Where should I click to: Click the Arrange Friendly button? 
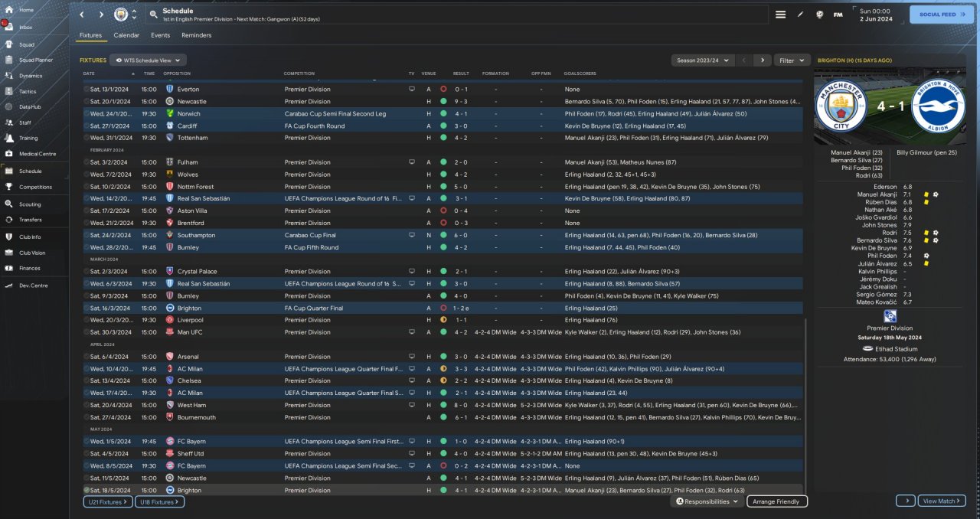tap(776, 501)
